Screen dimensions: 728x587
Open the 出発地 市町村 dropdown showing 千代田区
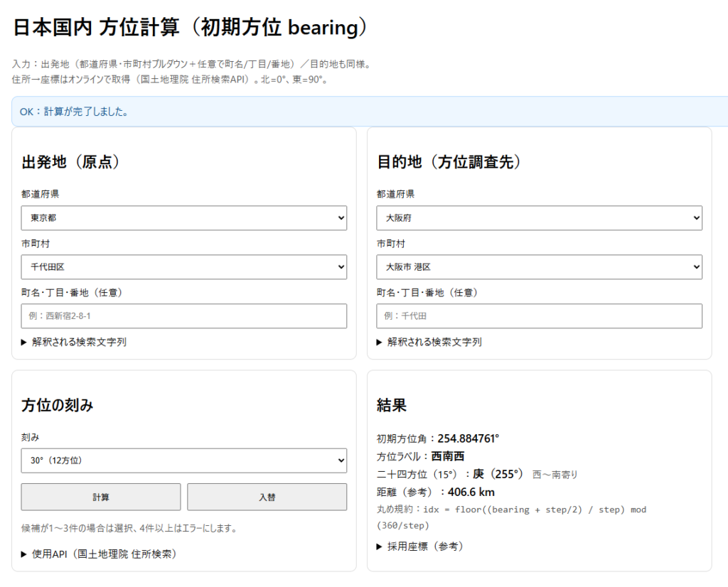coord(184,267)
